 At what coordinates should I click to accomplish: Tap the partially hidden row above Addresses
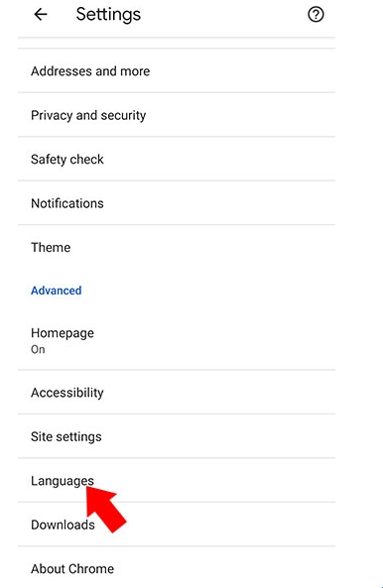tap(177, 43)
